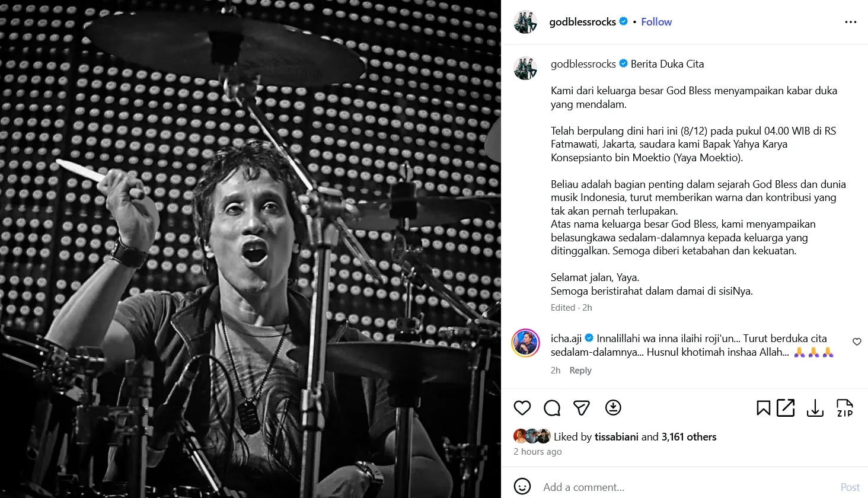Open the emoji picker smiley icon

point(522,487)
